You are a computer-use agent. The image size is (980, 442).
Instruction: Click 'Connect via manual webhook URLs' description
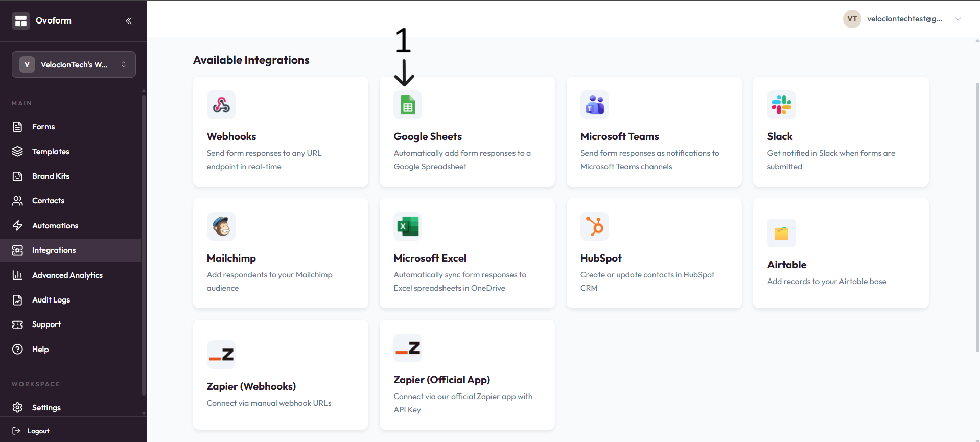269,403
